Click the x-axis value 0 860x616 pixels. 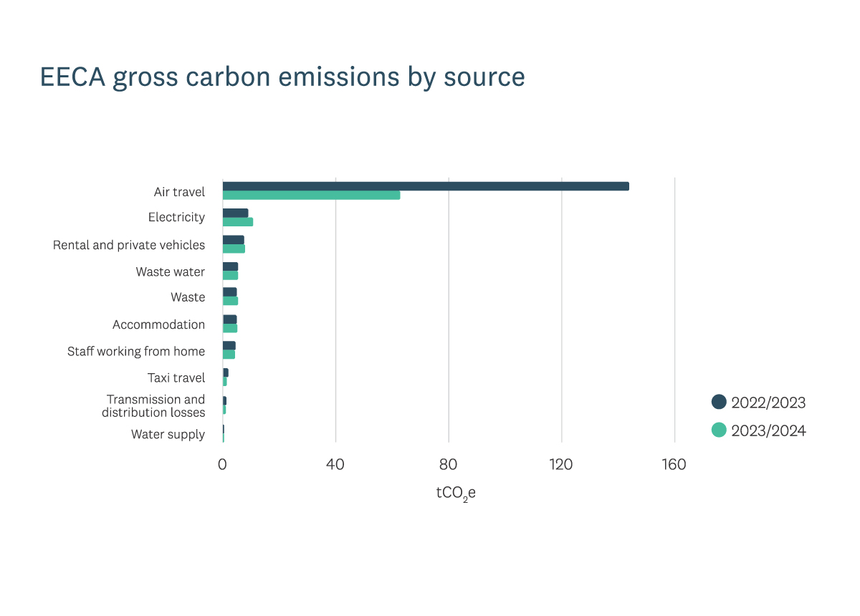(222, 465)
